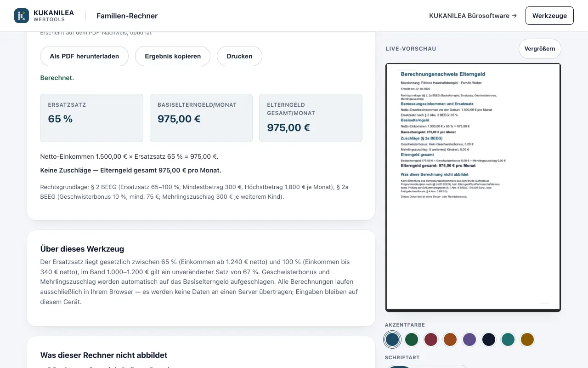This screenshot has height=368, width=588.
Task: Click the 'SCHRIFTART' section label
Action: 402,357
